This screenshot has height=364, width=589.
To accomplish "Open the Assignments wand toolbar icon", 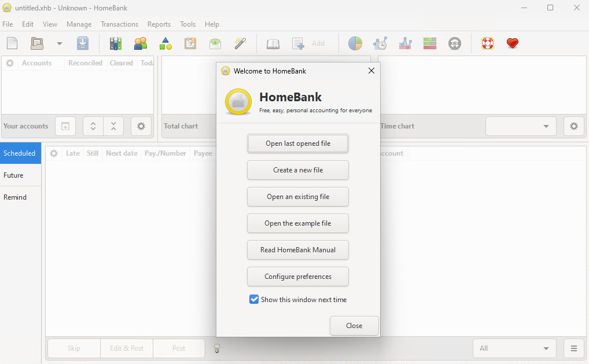I will 241,43.
